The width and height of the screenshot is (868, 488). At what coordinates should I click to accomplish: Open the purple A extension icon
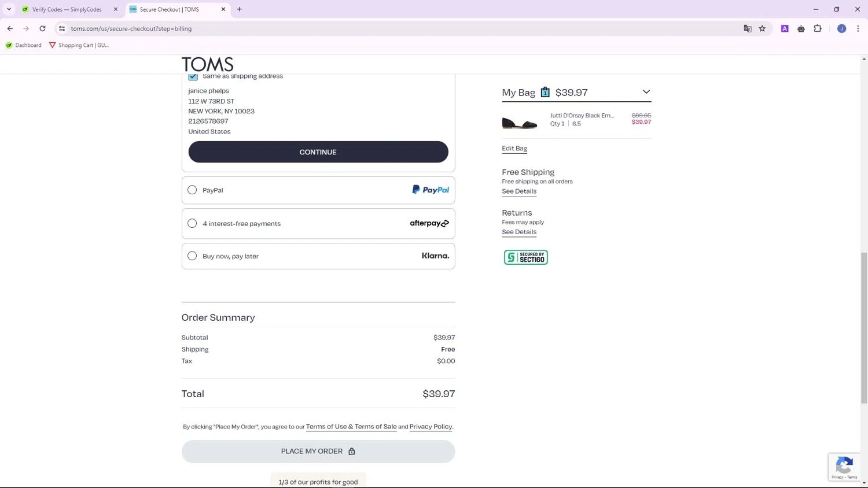click(785, 28)
